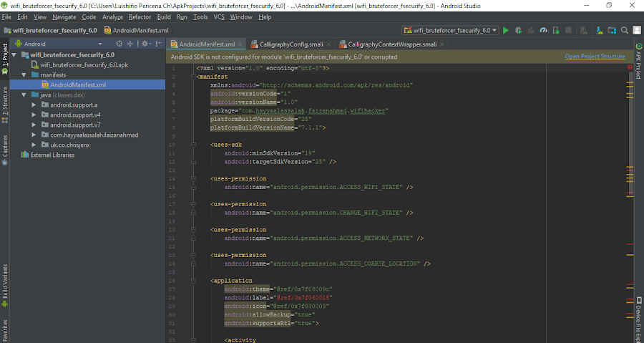This screenshot has width=644, height=343.
Task: Collapse the wifi_bruteforcer_fsecurify_6.0 root node
Action: click(x=14, y=54)
